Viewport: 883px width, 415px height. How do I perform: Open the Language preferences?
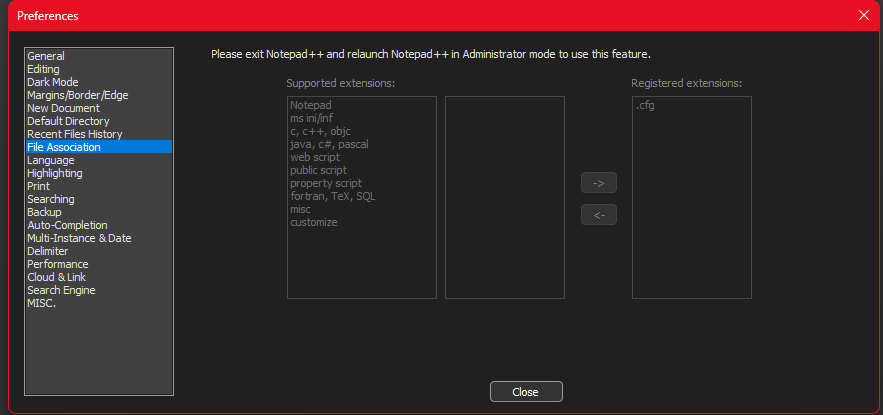[x=99, y=160]
